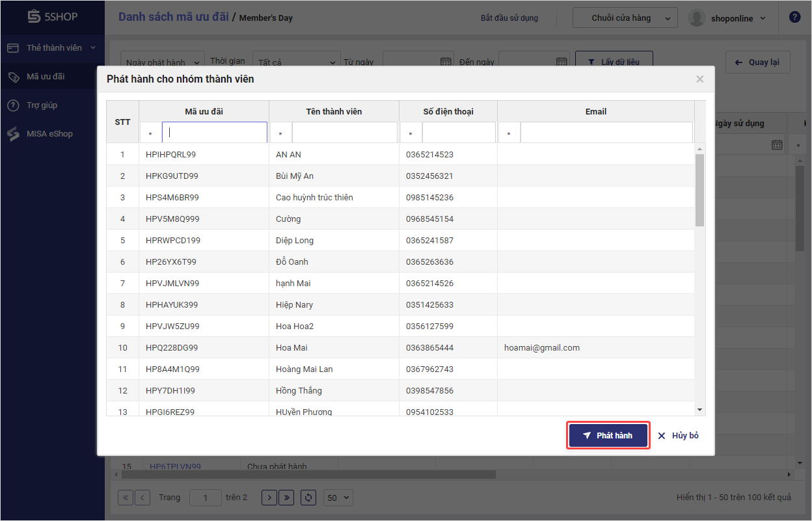Go to the first page icon
This screenshot has width=812, height=521.
point(126,498)
